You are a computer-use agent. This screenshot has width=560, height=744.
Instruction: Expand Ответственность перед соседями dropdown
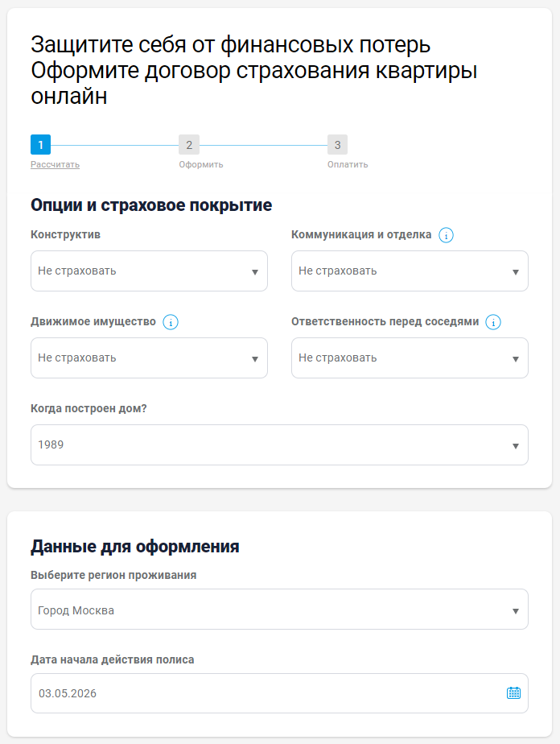pos(410,358)
